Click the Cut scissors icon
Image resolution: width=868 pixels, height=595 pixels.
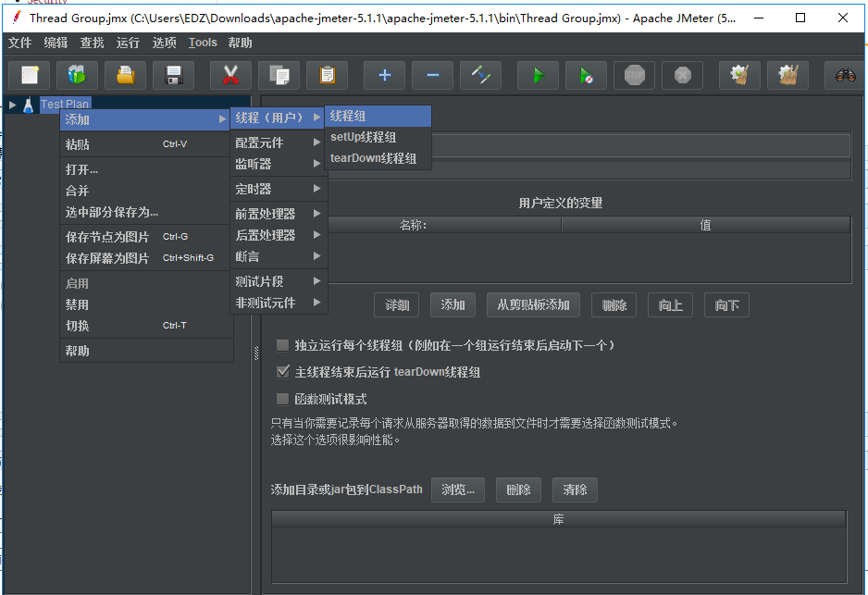tap(230, 75)
